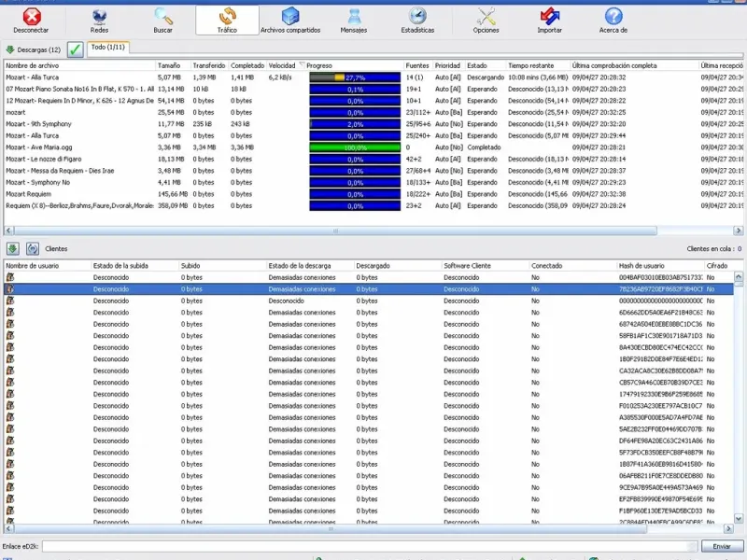Open Opciones settings
The width and height of the screenshot is (747, 560).
[486, 20]
